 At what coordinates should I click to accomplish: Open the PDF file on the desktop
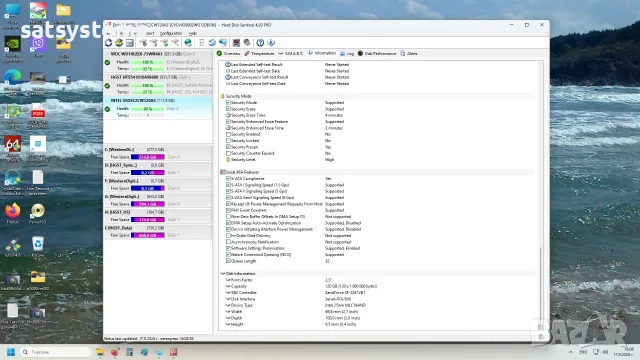coord(38,116)
